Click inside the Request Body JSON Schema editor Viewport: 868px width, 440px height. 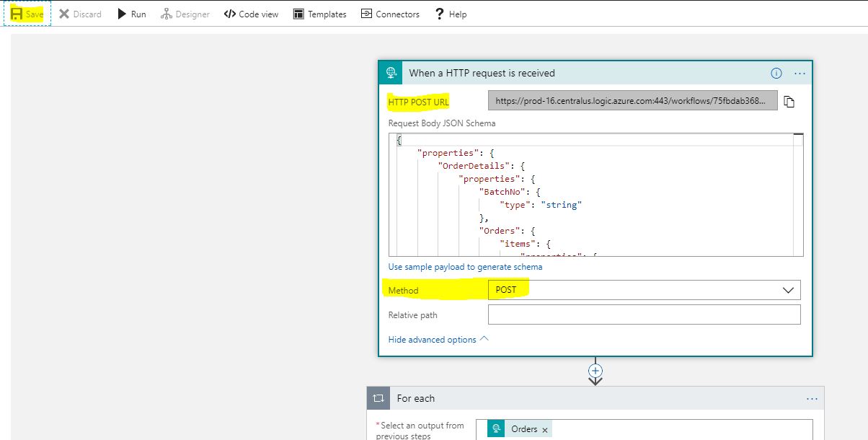pos(596,195)
